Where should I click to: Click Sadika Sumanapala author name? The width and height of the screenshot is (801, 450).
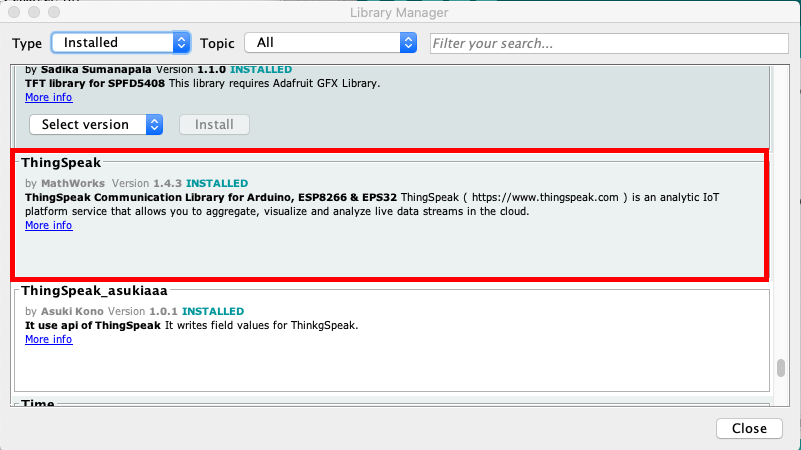coord(96,69)
